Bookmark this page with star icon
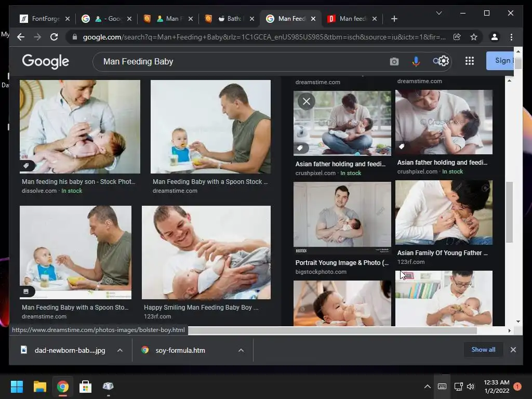Viewport: 532px width, 399px height. click(x=474, y=37)
